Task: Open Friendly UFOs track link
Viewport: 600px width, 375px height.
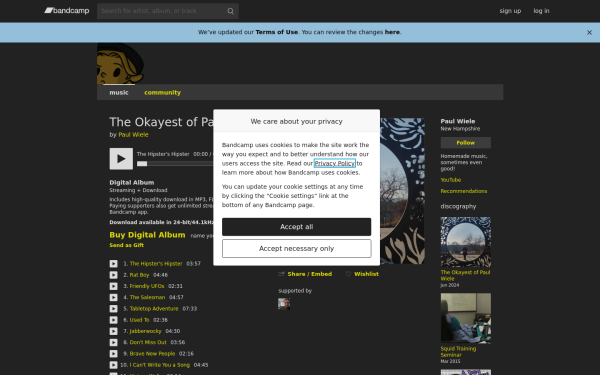Action: click(x=147, y=286)
